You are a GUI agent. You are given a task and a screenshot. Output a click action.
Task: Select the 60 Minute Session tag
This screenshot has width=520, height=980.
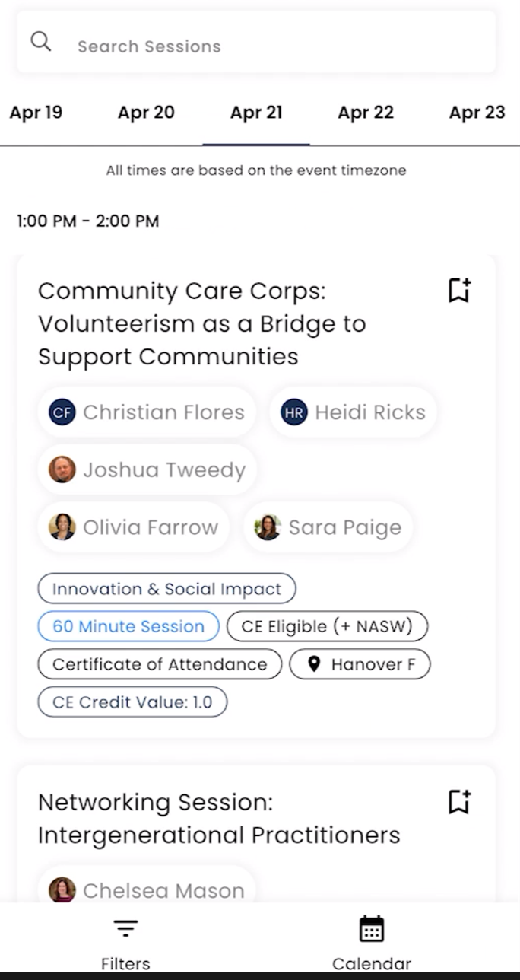[128, 626]
